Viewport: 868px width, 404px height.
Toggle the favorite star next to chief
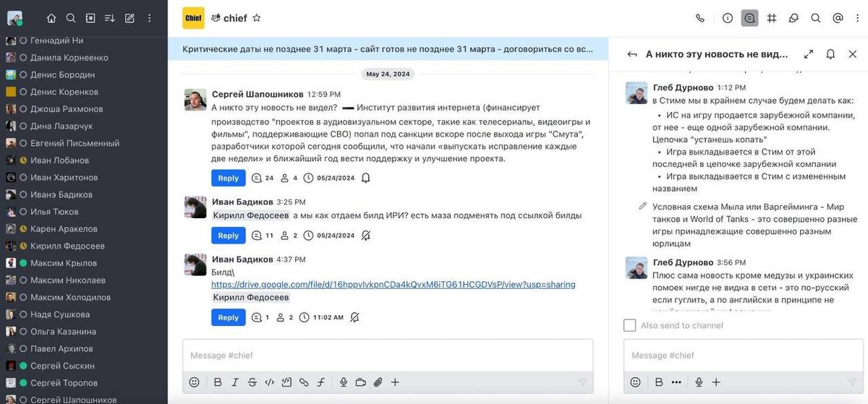(x=257, y=18)
